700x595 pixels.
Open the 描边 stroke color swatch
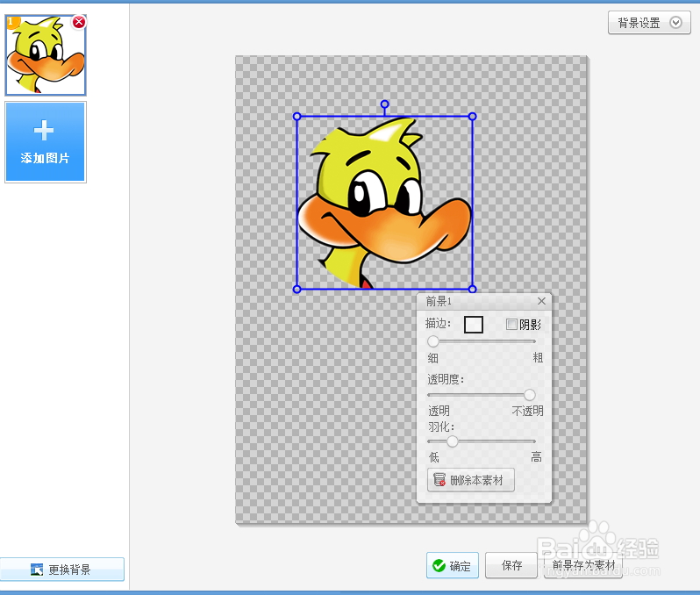pyautogui.click(x=474, y=325)
